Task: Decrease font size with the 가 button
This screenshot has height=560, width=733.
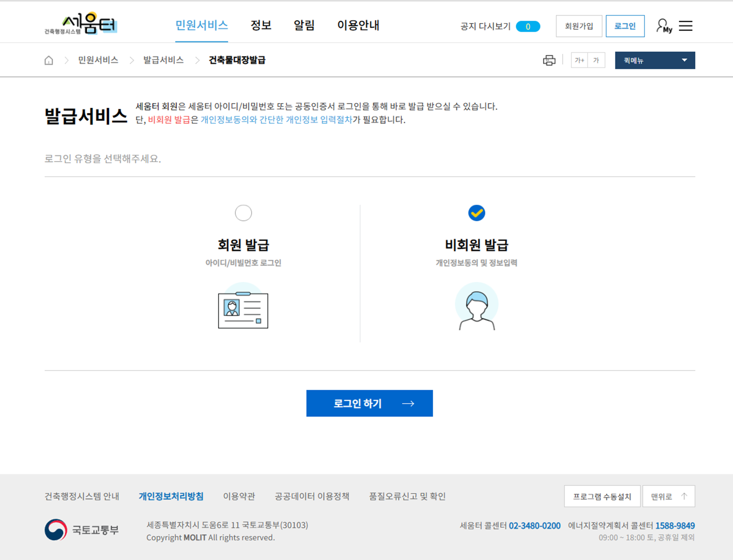Action: 596,60
